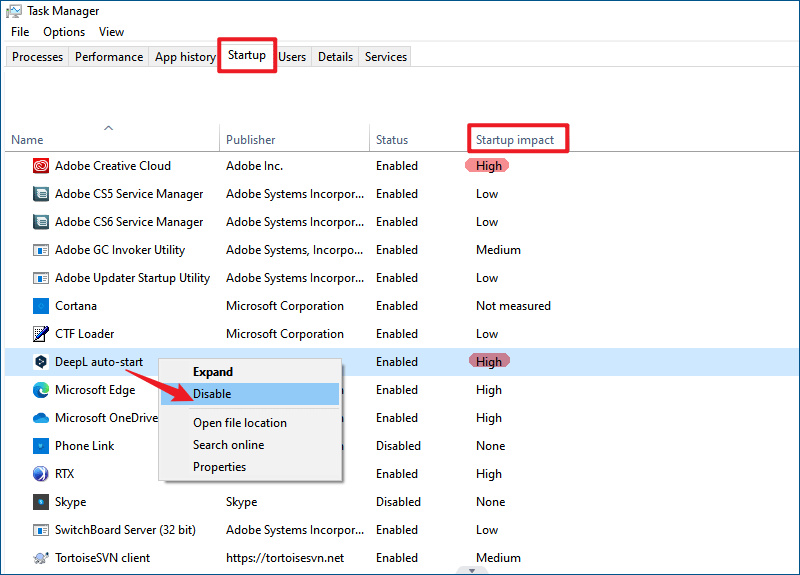Screen dimensions: 800x575
Task: Switch to the Services tab
Action: 386,57
